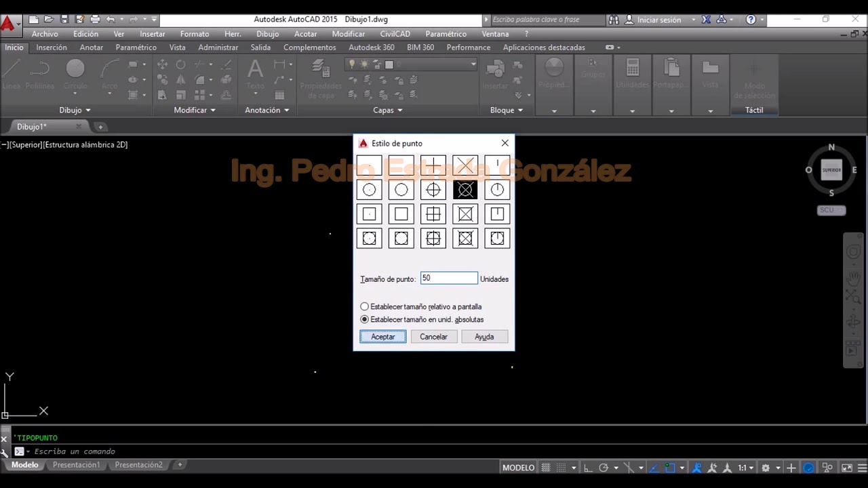
Task: Expand the Anotación ribbon panel
Action: point(267,110)
